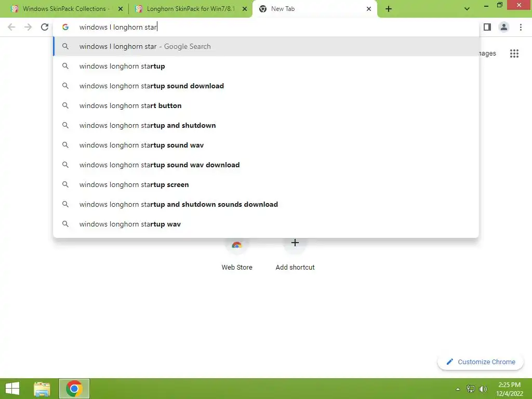Pick 'windows longhorn startup sound wav' suggestion
The height and width of the screenshot is (399, 532).
(266, 145)
